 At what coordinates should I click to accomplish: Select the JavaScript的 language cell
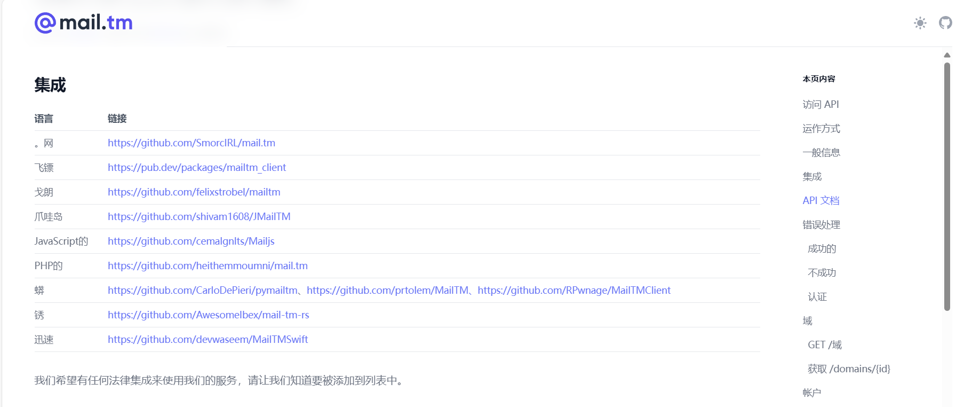coord(61,241)
